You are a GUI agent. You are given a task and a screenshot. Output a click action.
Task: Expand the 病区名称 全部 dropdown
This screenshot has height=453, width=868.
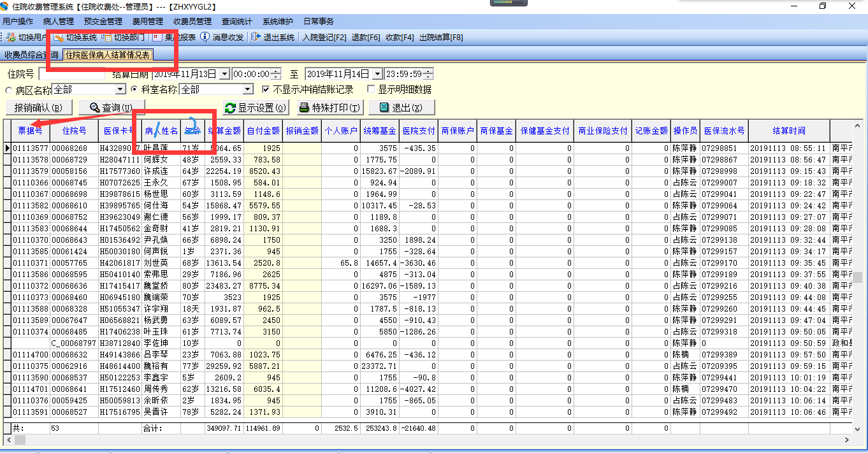[x=120, y=90]
